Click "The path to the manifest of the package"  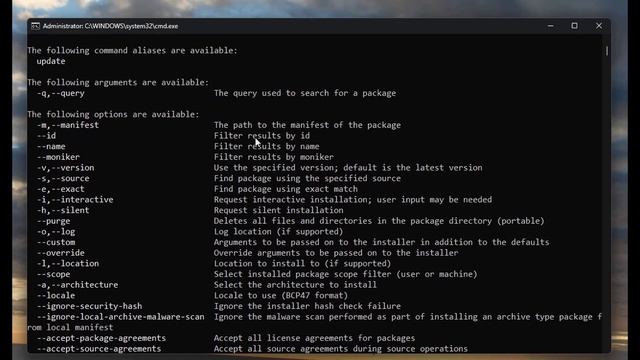pyautogui.click(x=307, y=125)
